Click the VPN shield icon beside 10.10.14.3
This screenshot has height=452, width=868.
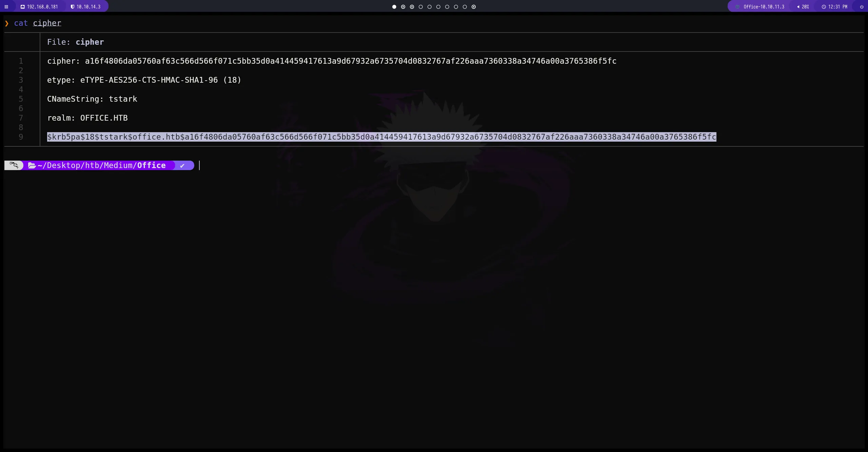click(72, 6)
